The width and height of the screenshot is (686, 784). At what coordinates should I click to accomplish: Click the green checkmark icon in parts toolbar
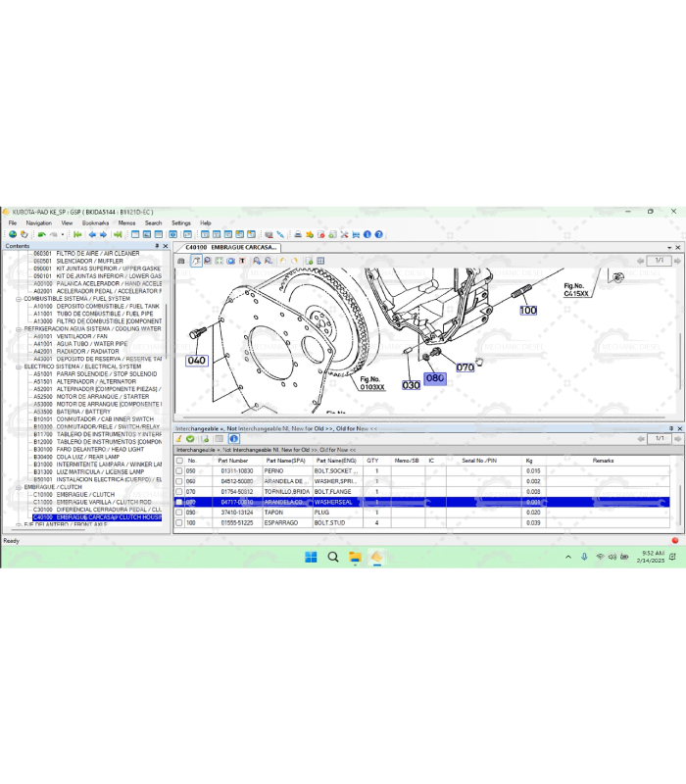(191, 439)
